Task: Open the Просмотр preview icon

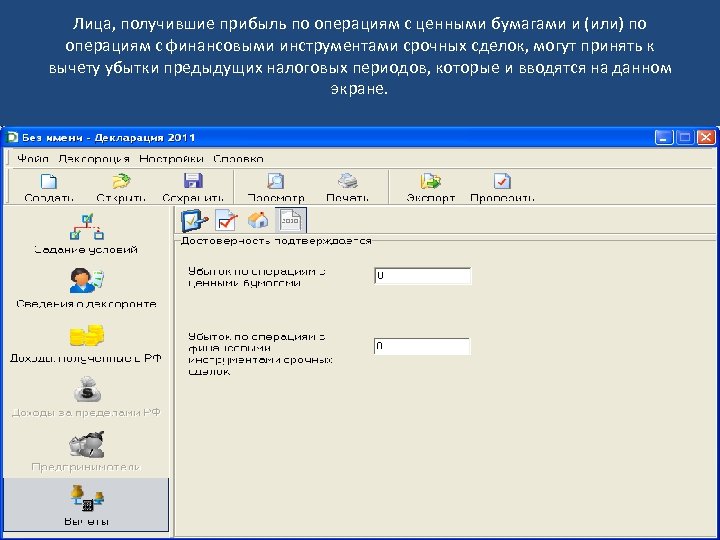Action: point(276,181)
